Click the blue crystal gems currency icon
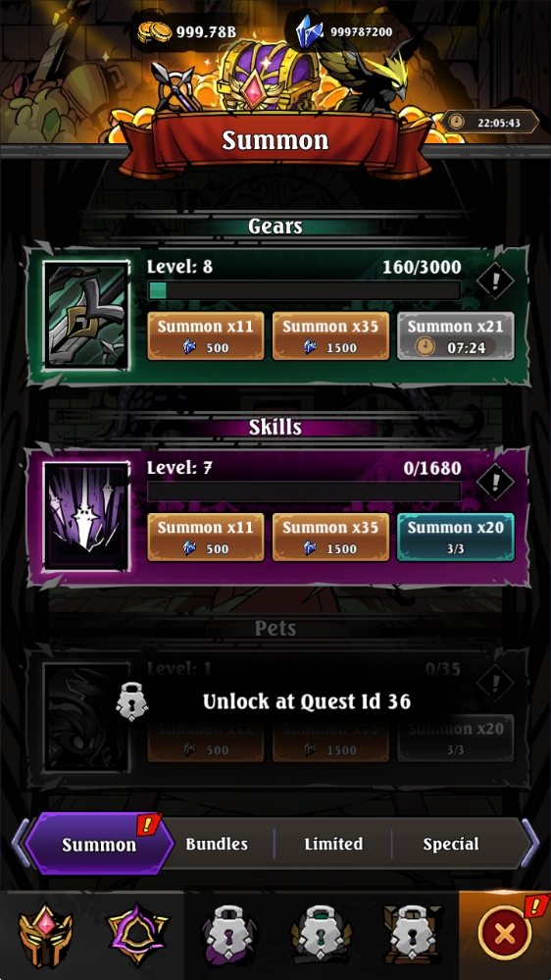 pyautogui.click(x=309, y=31)
